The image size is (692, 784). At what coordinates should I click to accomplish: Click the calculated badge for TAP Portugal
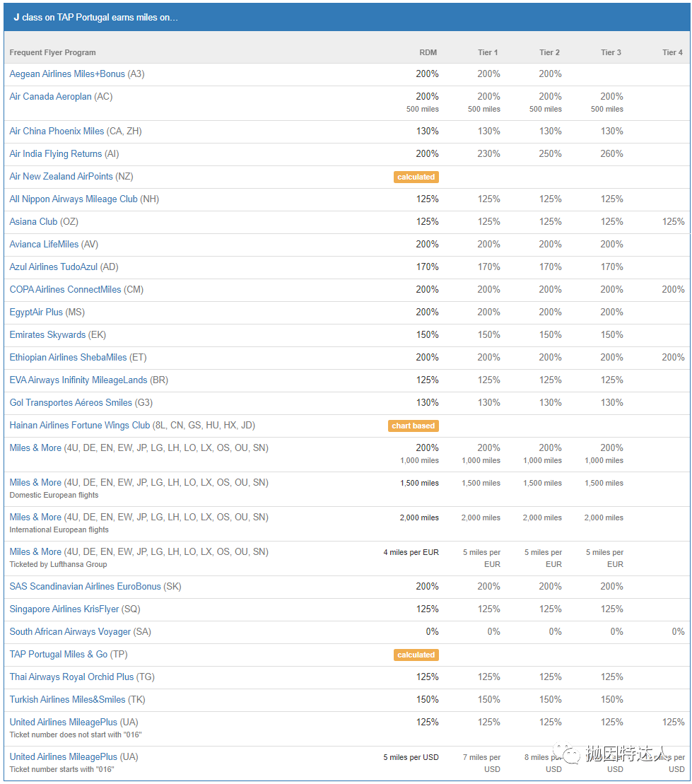pos(416,655)
